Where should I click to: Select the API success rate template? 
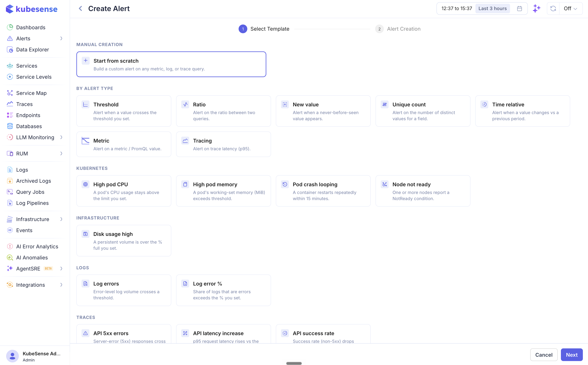[323, 334]
